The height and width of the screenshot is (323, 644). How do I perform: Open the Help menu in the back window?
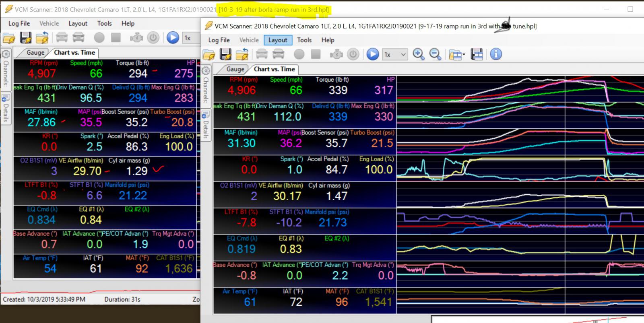pos(128,23)
